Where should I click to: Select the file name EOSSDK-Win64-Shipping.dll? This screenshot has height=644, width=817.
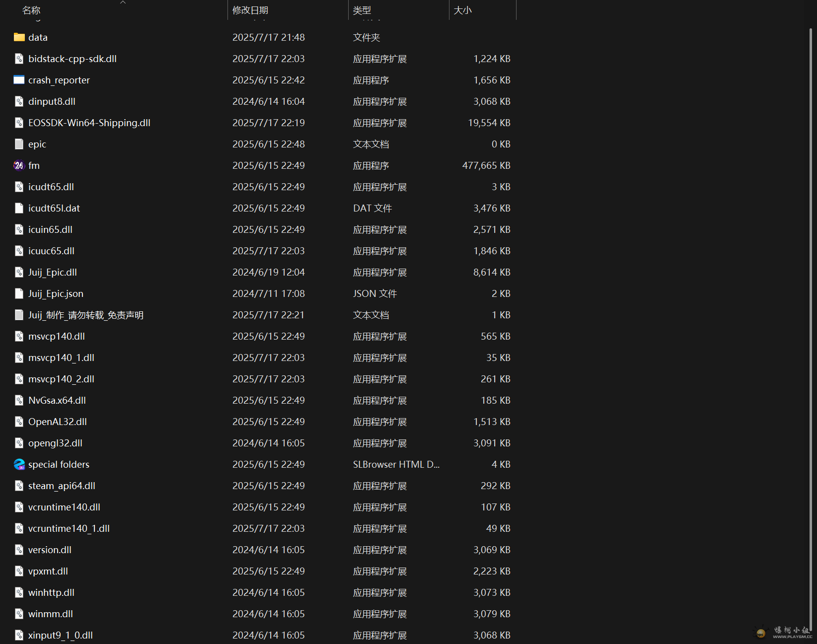point(89,123)
